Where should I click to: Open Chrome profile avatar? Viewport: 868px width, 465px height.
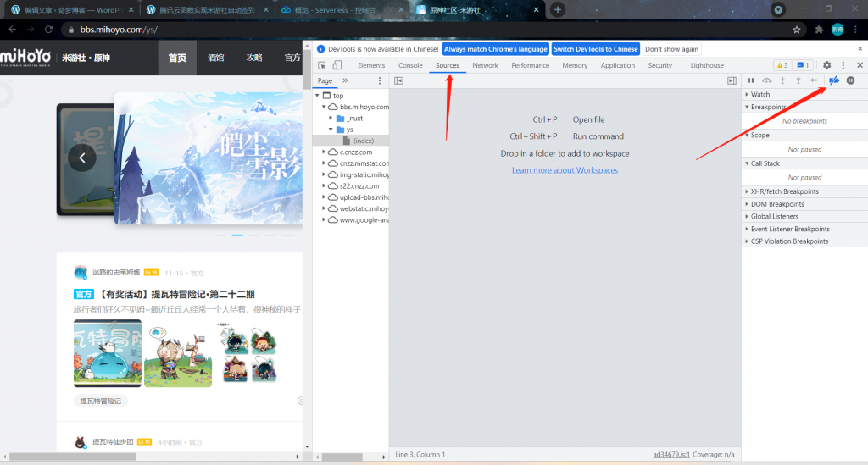click(837, 30)
